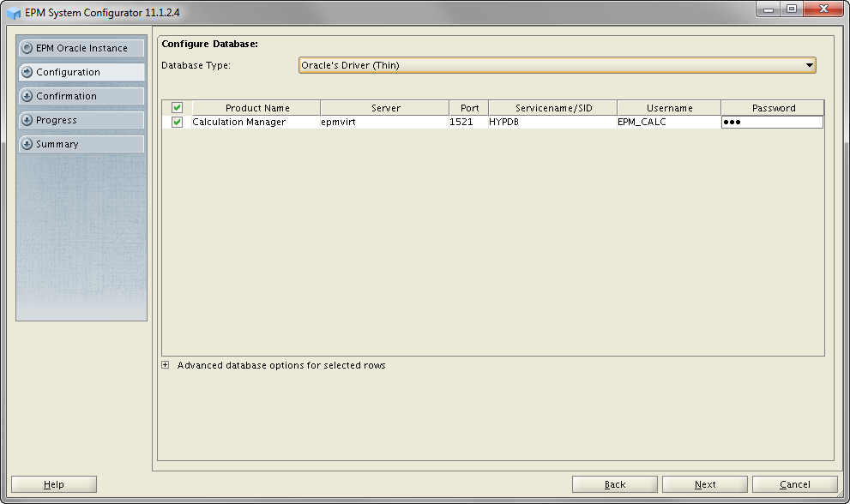
Task: Click the '1521' port cell
Action: 469,122
